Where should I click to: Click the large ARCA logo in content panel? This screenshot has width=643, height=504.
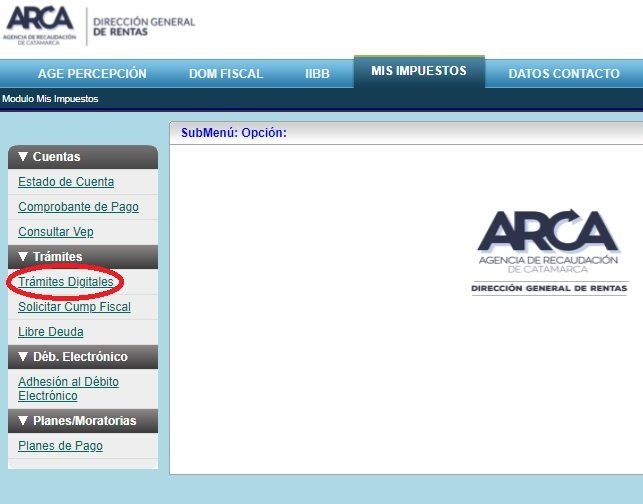pyautogui.click(x=549, y=252)
